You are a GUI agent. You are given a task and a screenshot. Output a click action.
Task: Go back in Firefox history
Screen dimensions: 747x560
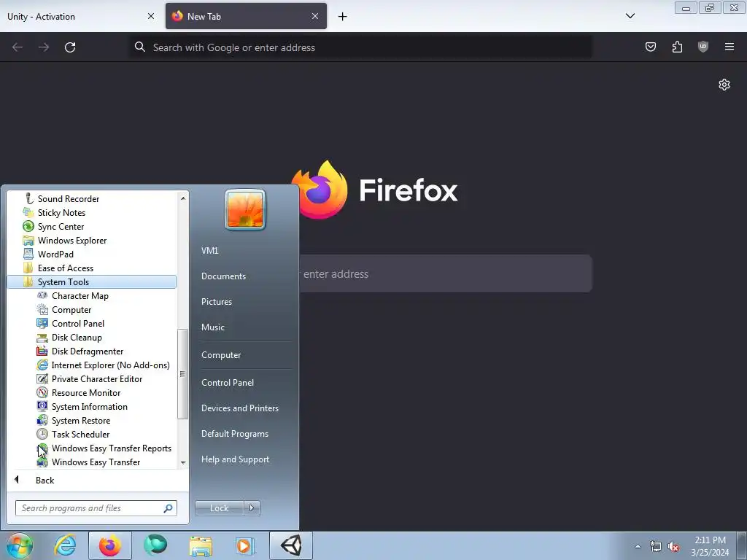[18, 47]
